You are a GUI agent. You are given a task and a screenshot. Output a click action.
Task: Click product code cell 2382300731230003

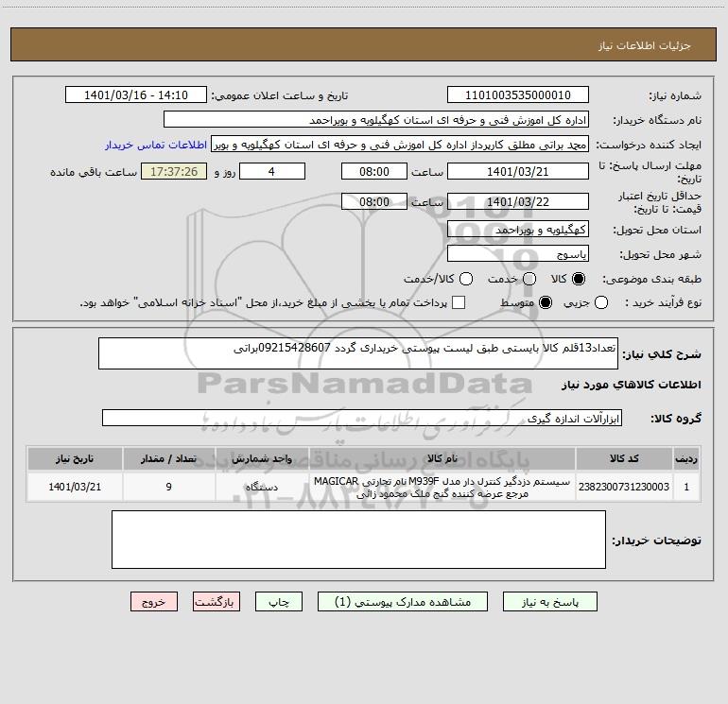point(624,487)
